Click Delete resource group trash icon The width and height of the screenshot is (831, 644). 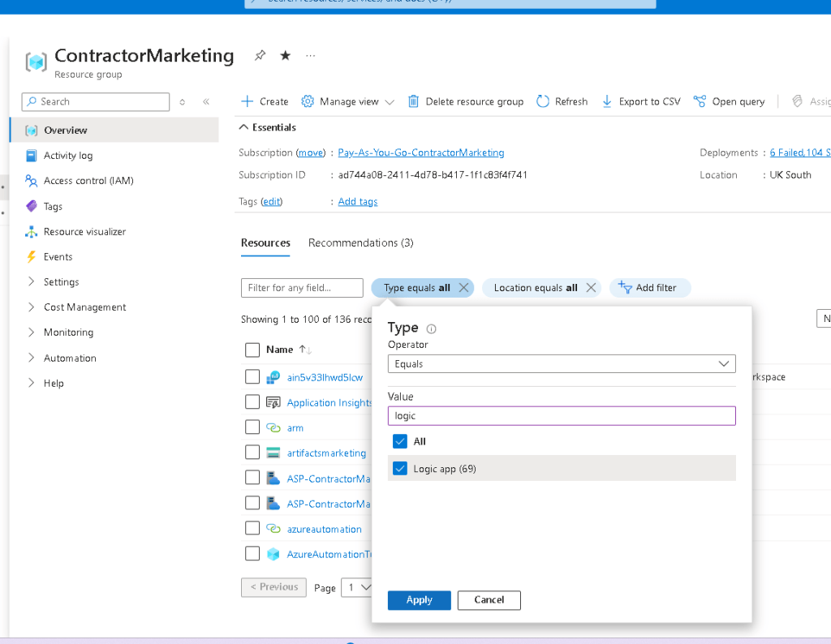[x=413, y=101]
